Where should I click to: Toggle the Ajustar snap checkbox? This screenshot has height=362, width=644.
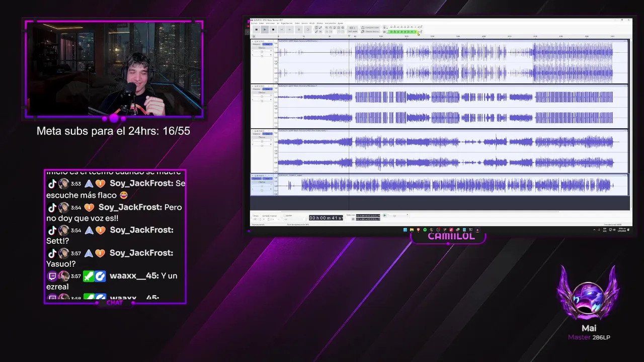[x=285, y=216]
